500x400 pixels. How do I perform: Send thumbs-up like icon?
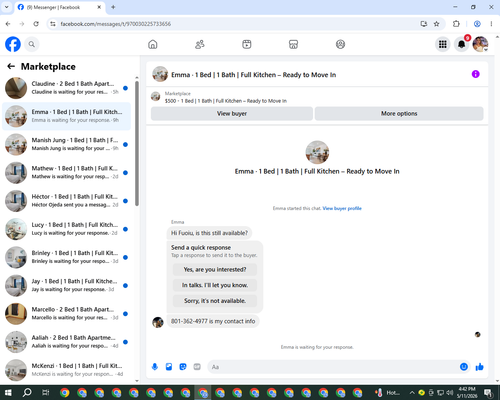tap(480, 367)
